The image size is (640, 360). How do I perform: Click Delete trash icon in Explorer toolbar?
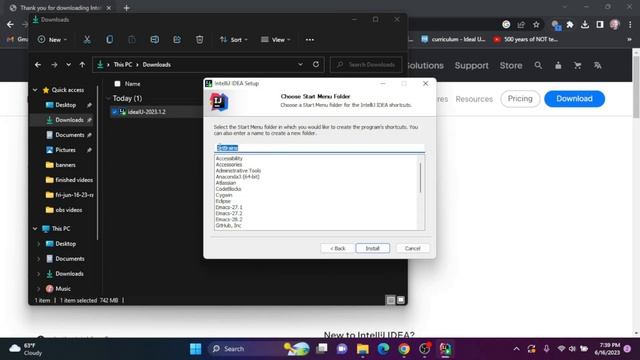pyautogui.click(x=199, y=40)
